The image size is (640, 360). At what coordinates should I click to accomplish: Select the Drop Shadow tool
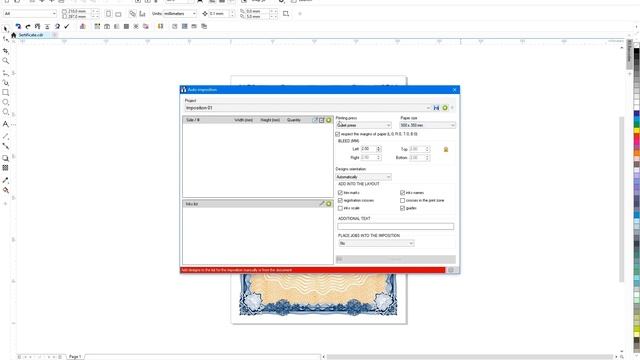coord(5,158)
